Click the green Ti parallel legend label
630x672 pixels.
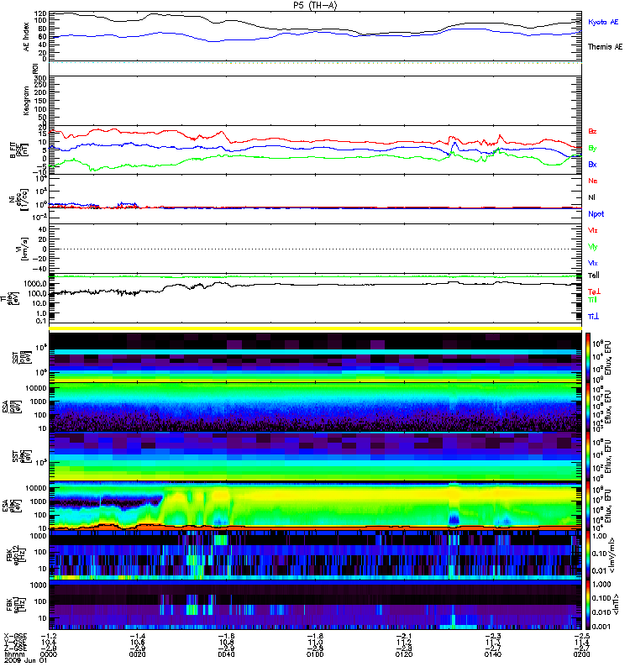[x=592, y=300]
